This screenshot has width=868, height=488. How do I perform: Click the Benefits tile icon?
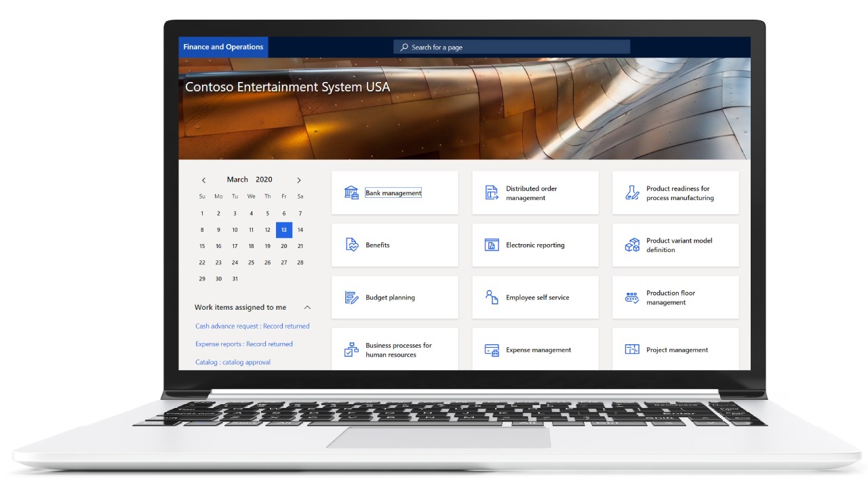(351, 245)
